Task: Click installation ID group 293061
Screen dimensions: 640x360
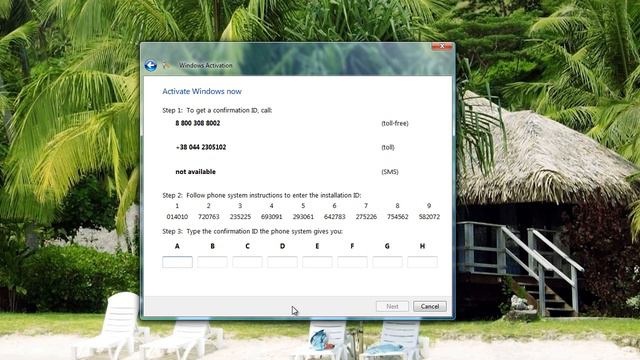Action: (303, 217)
